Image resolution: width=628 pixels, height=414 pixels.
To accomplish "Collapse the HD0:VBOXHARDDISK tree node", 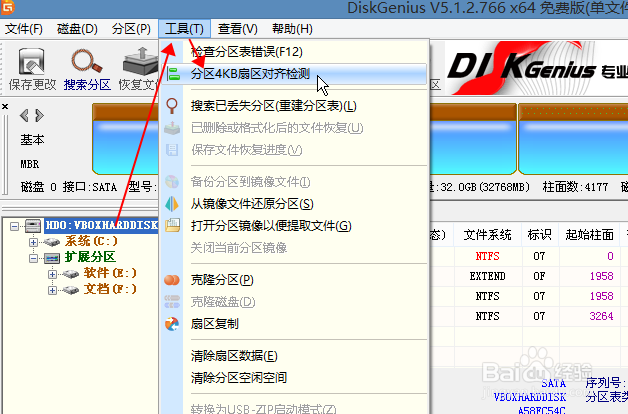I will [x=14, y=227].
